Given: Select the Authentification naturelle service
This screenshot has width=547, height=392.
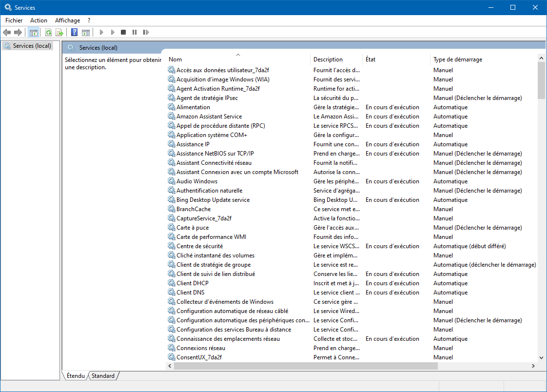Looking at the screenshot, I should click(x=209, y=191).
